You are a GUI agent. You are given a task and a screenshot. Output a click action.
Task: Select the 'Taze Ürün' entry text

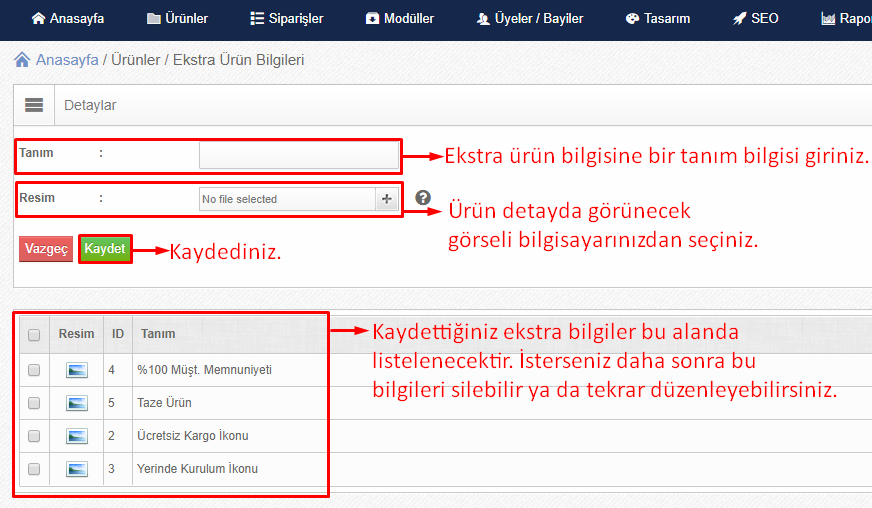click(164, 403)
